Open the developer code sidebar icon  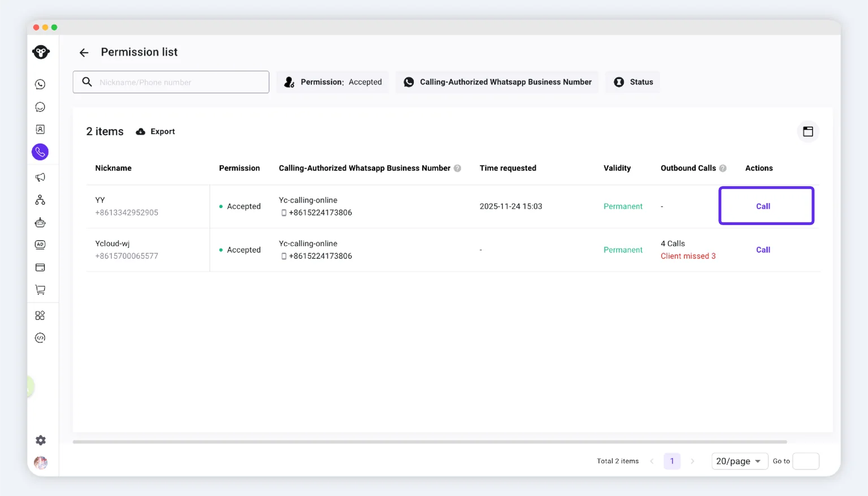pos(40,338)
